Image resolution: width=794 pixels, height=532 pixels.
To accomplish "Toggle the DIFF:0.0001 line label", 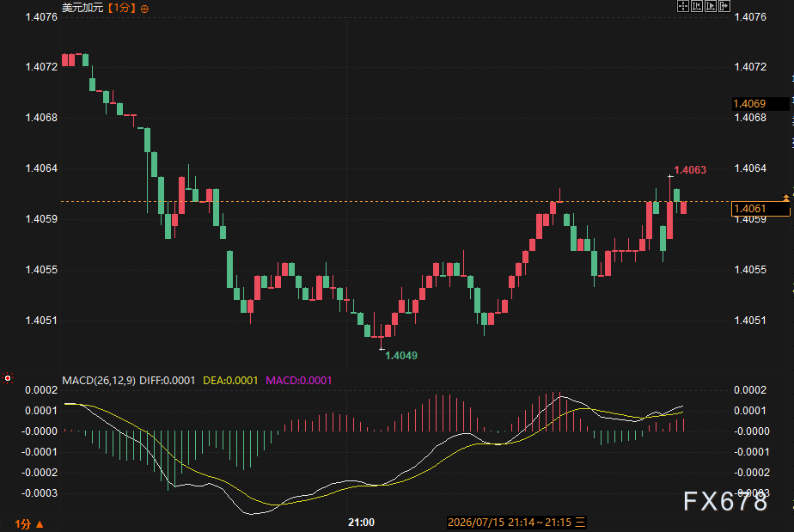I will tap(167, 381).
